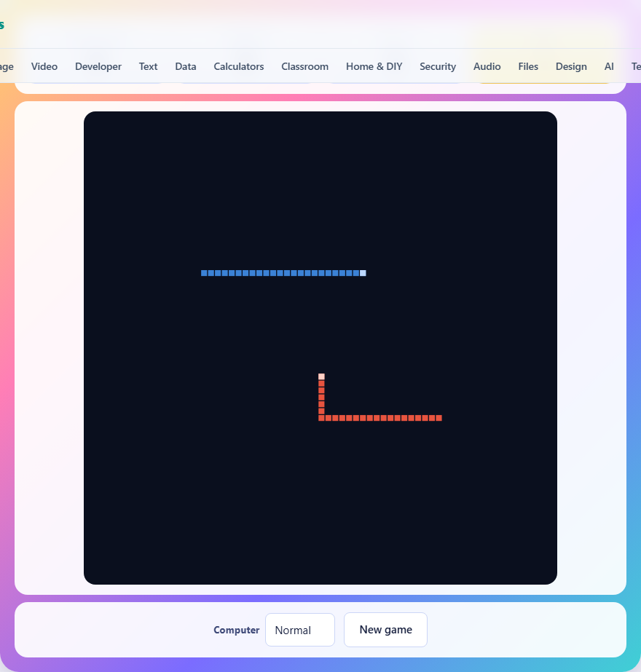Click the dark game board canvas

pyautogui.click(x=320, y=348)
